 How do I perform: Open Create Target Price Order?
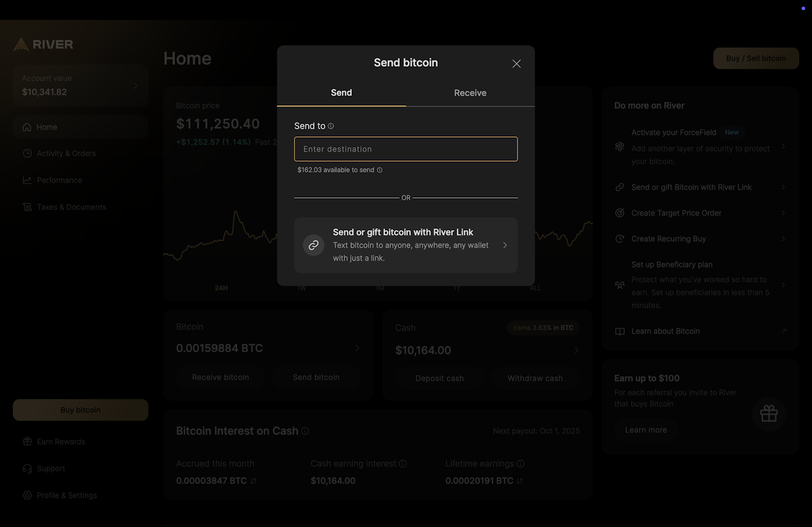click(700, 213)
